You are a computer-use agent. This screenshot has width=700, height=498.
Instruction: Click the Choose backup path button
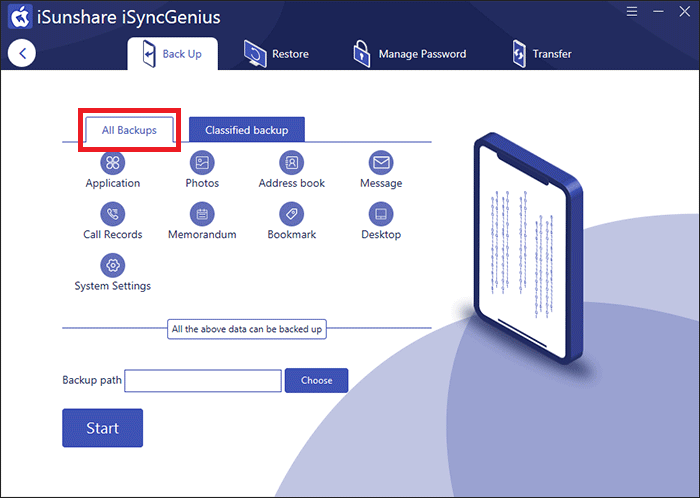pyautogui.click(x=317, y=380)
